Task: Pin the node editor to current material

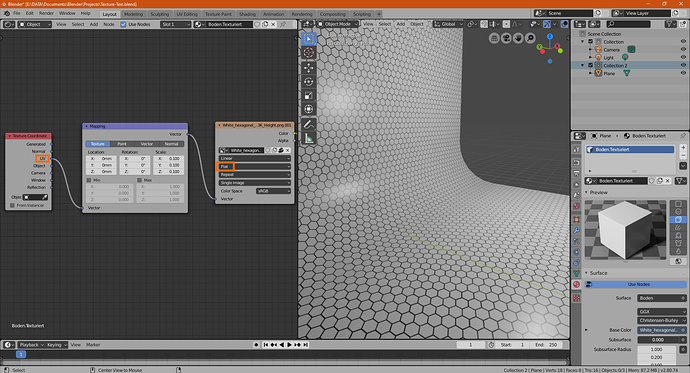Action: point(283,24)
